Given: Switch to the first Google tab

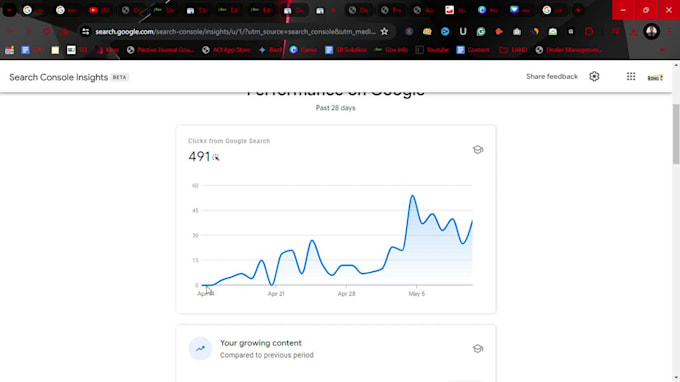Looking at the screenshot, I should pyautogui.click(x=33, y=10).
